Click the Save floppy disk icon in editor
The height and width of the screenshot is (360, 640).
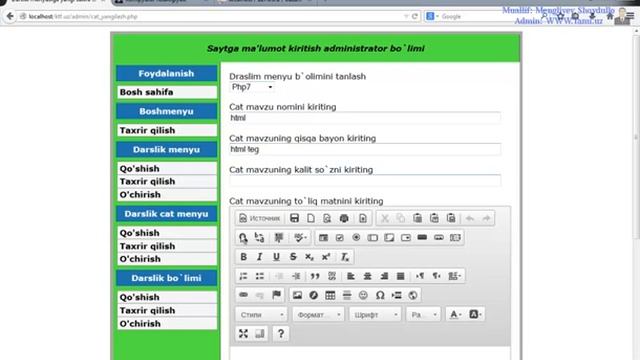(x=294, y=218)
